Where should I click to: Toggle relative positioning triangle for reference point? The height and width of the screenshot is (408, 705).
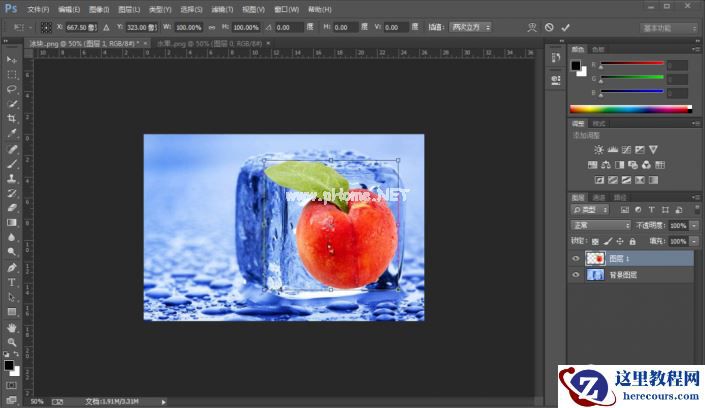pyautogui.click(x=106, y=27)
